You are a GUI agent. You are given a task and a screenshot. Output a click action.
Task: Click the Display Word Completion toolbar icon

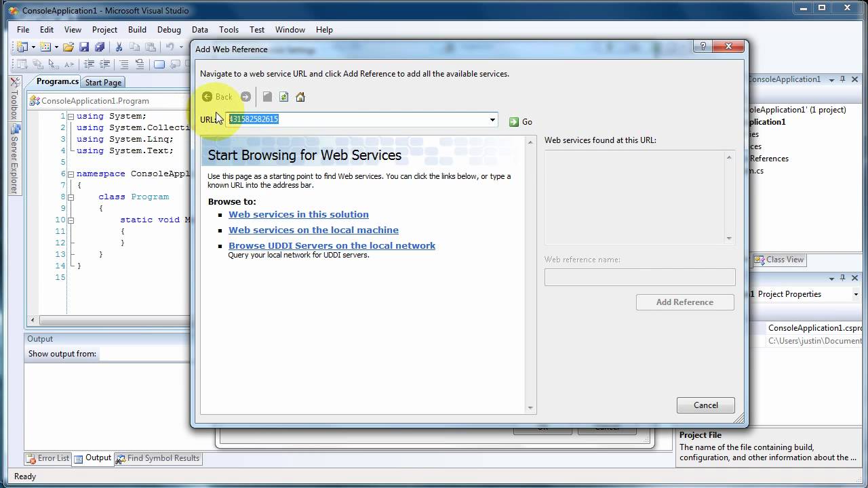tap(69, 64)
